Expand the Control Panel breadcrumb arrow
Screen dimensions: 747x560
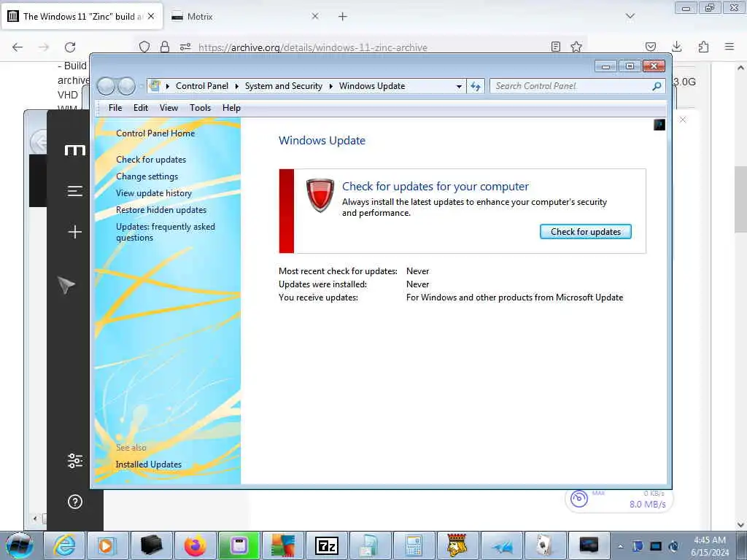pyautogui.click(x=237, y=86)
